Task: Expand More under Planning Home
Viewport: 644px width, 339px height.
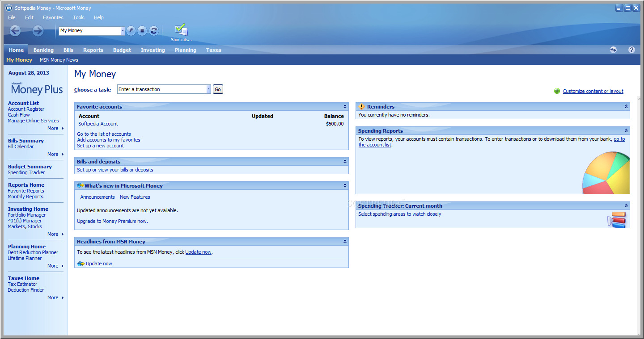Action: tap(55, 266)
